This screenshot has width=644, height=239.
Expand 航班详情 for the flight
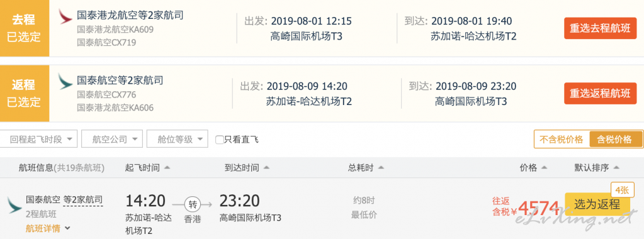48,228
